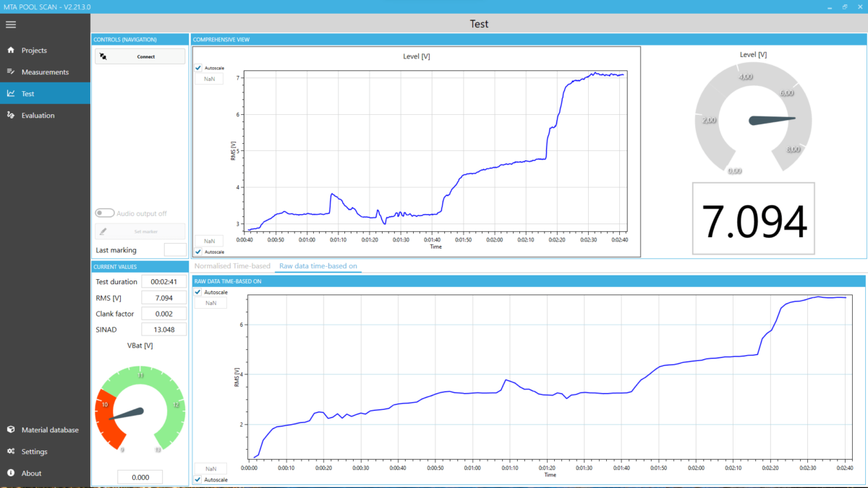868x488 pixels.
Task: Click the VBat value field below gauge
Action: [140, 477]
